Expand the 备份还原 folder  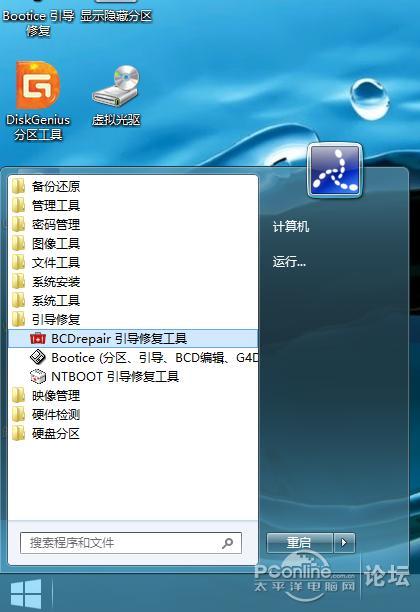click(x=133, y=186)
